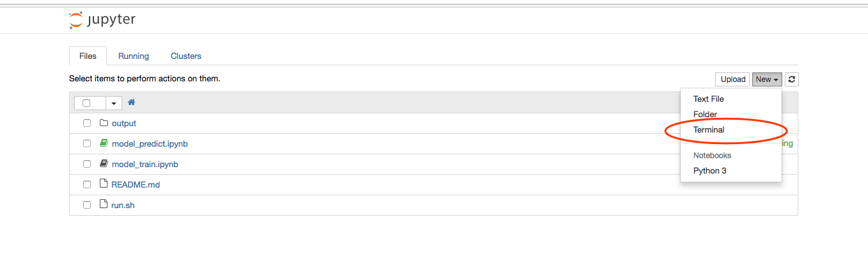The image size is (868, 276).
Task: Check the model_predict.ipynb checkbox
Action: tap(87, 143)
